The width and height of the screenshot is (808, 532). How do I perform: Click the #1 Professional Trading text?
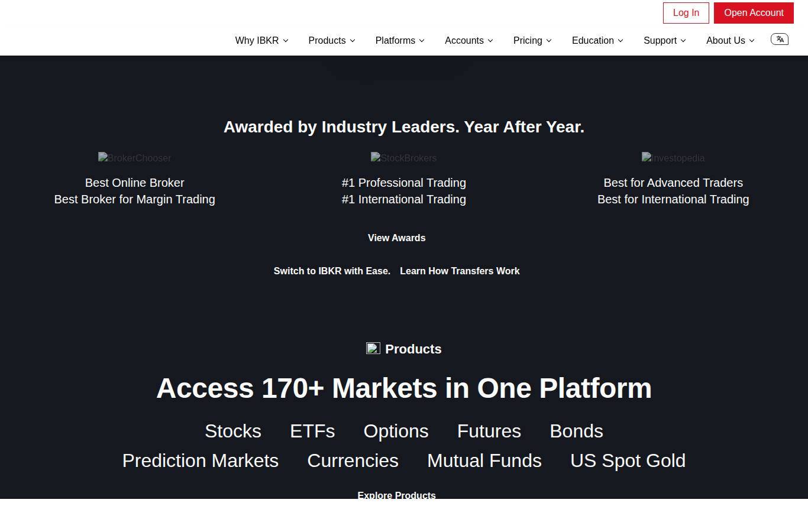(404, 183)
